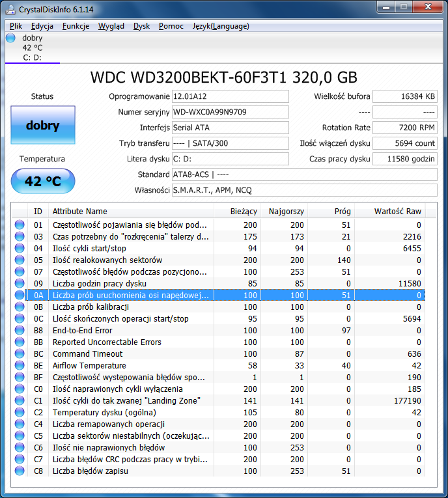
Task: Click status orb for Reported Uncorrectable Errors
Action: [20, 342]
